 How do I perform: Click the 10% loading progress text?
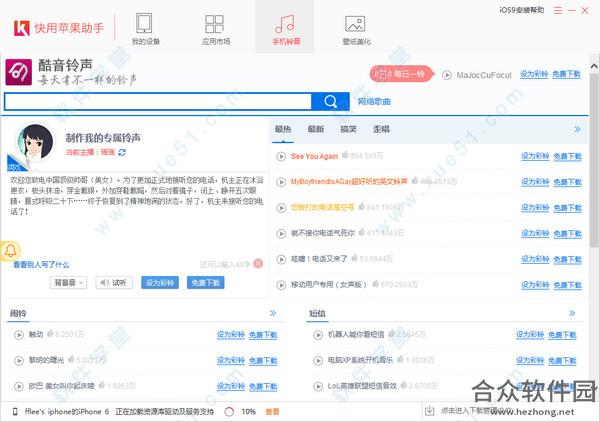point(249,412)
